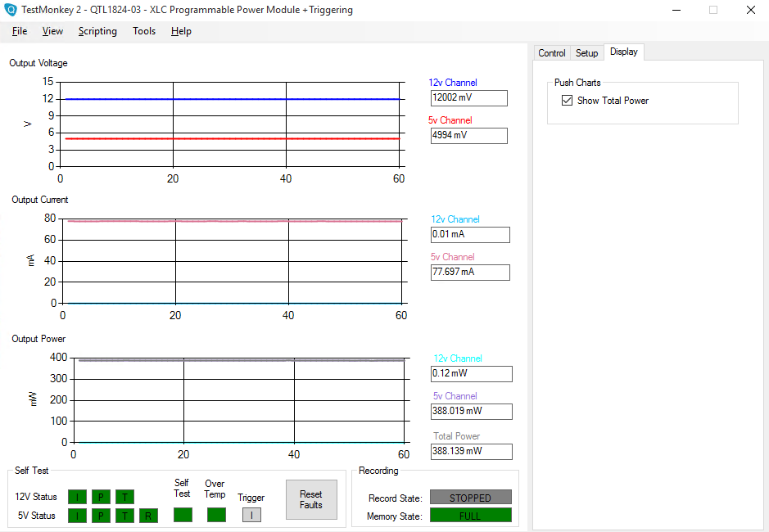Toggle the Show Total Power checkbox
The width and height of the screenshot is (769, 532).
coord(567,101)
